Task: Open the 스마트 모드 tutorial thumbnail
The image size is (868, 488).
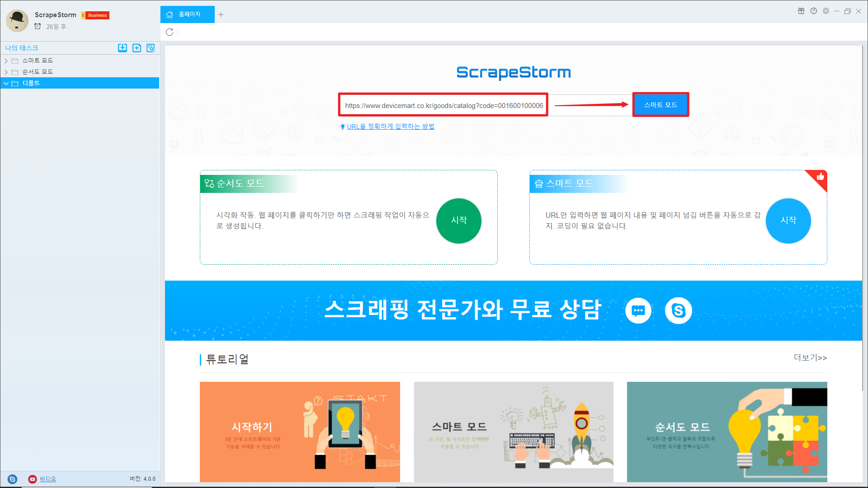Action: pyautogui.click(x=514, y=432)
